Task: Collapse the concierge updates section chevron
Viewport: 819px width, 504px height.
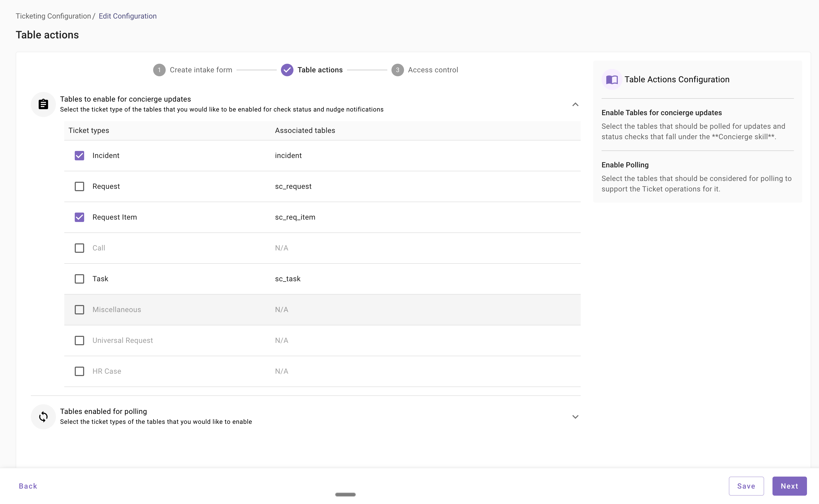Action: 575,105
